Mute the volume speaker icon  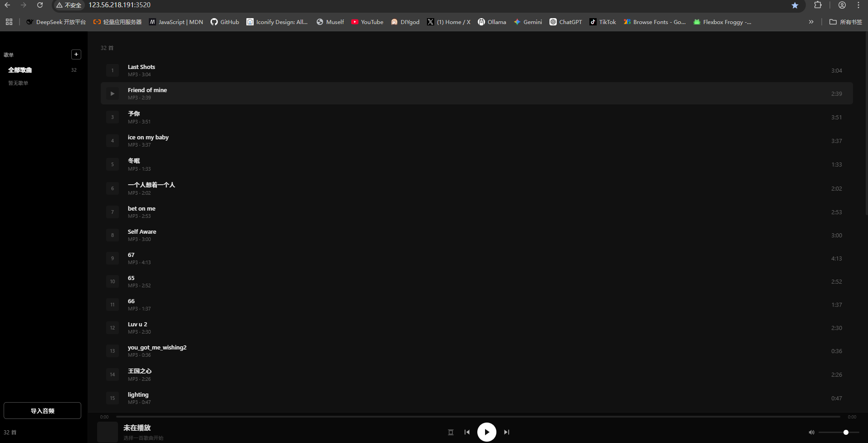coord(811,433)
